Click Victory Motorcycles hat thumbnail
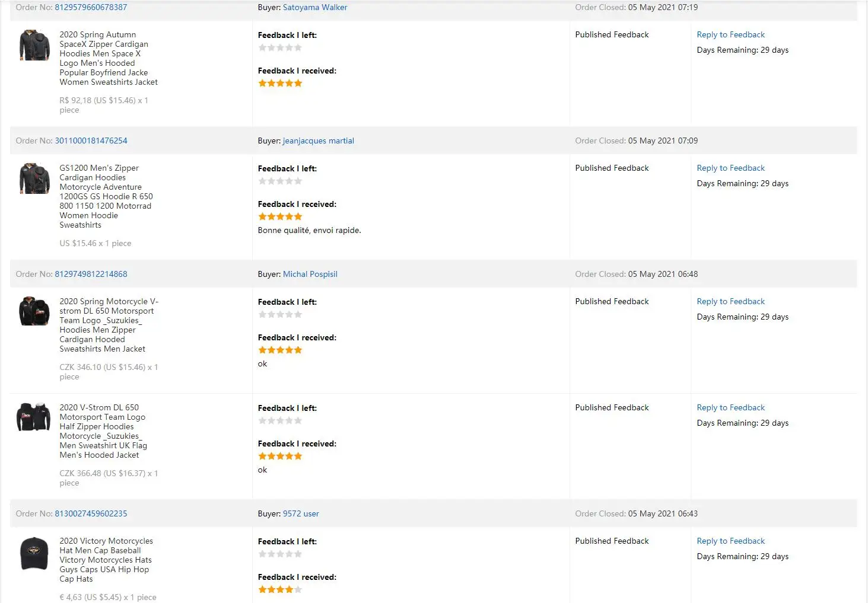 34,554
